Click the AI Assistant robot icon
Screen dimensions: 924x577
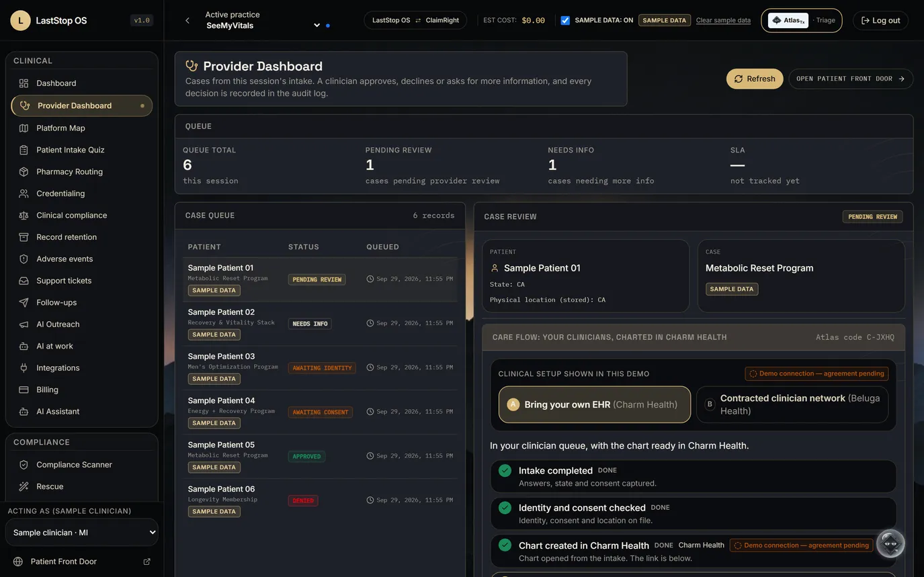(x=24, y=412)
